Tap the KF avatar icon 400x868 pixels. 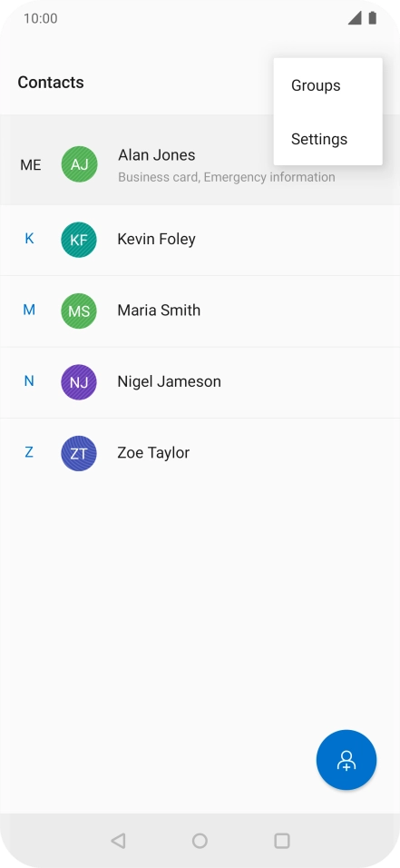[79, 239]
